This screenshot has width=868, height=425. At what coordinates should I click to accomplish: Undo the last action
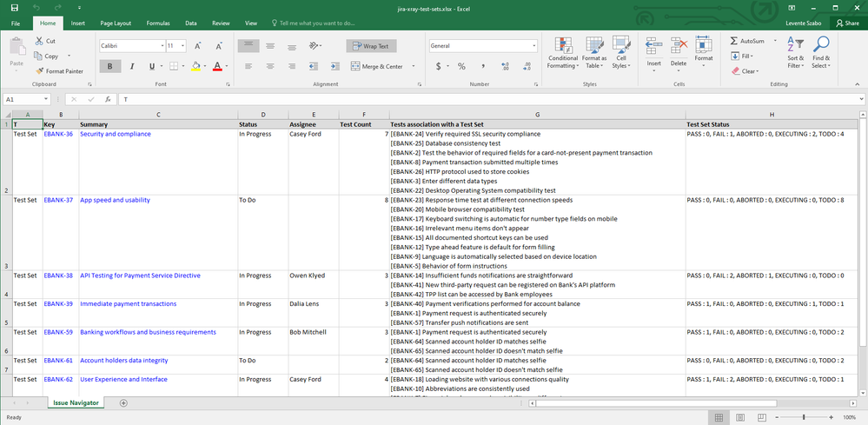coord(36,8)
